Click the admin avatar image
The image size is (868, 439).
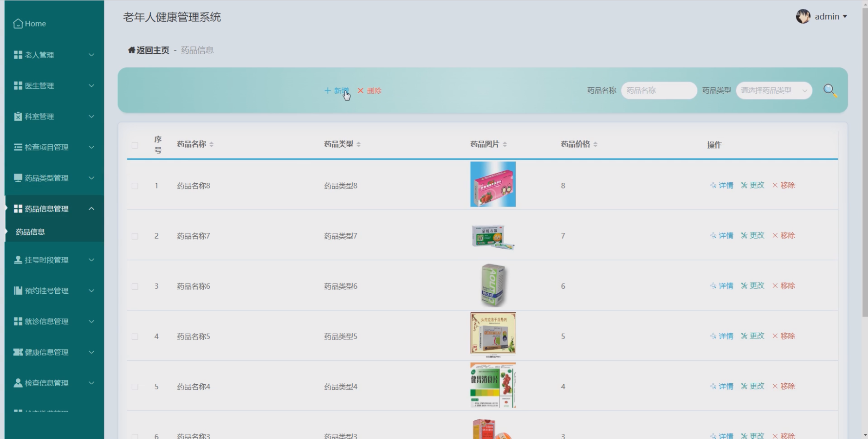(803, 16)
